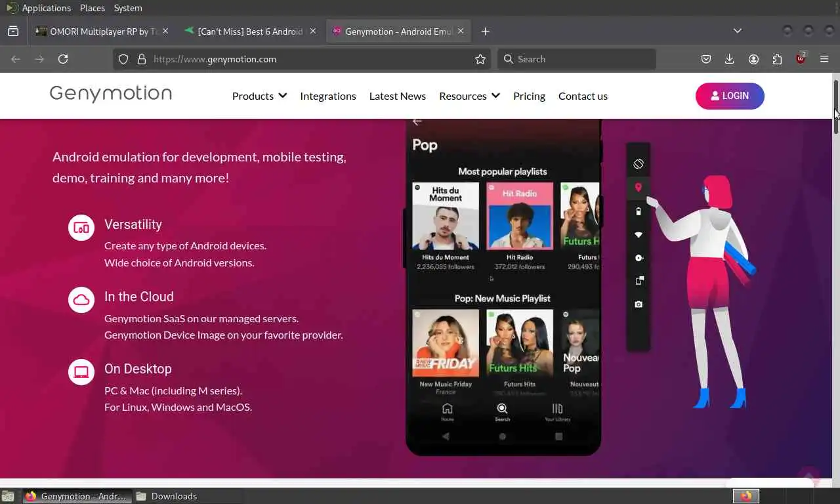The image size is (840, 504).
Task: Tap the Android recent apps square
Action: coord(559,436)
